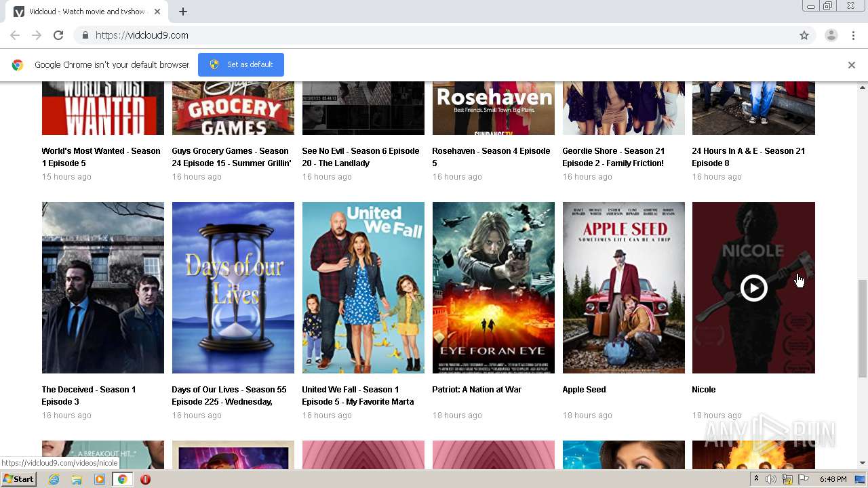Open The Deceived Season 1 Episode 3 link
The height and width of the screenshot is (488, 868).
click(89, 396)
